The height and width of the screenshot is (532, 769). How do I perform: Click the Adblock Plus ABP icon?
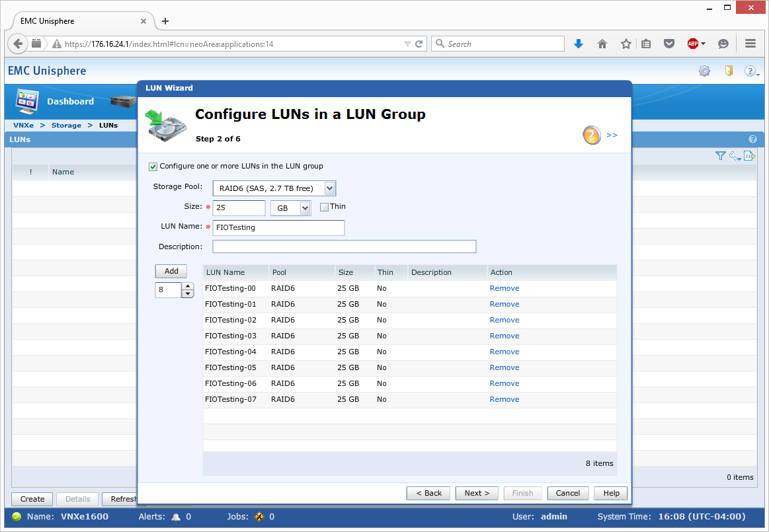693,44
